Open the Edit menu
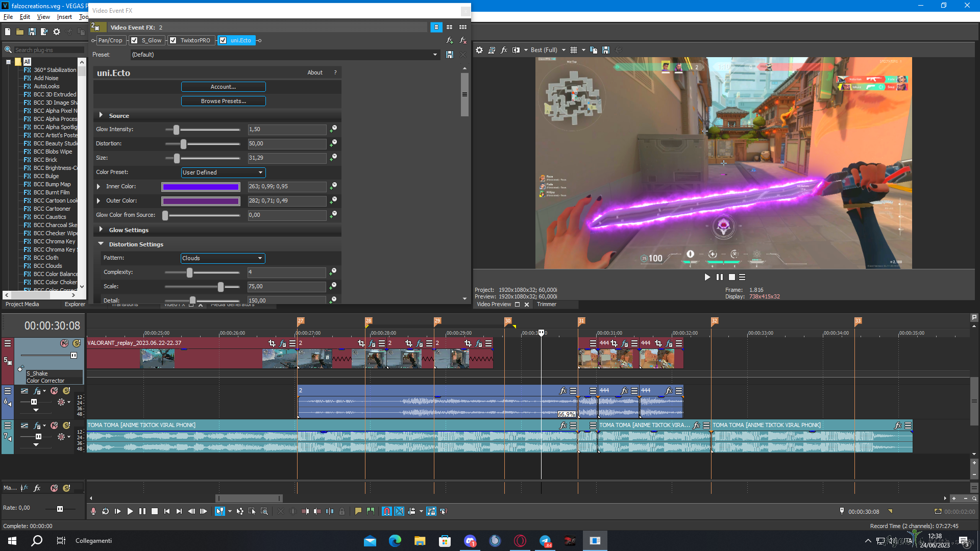The width and height of the screenshot is (980, 551). 25,17
